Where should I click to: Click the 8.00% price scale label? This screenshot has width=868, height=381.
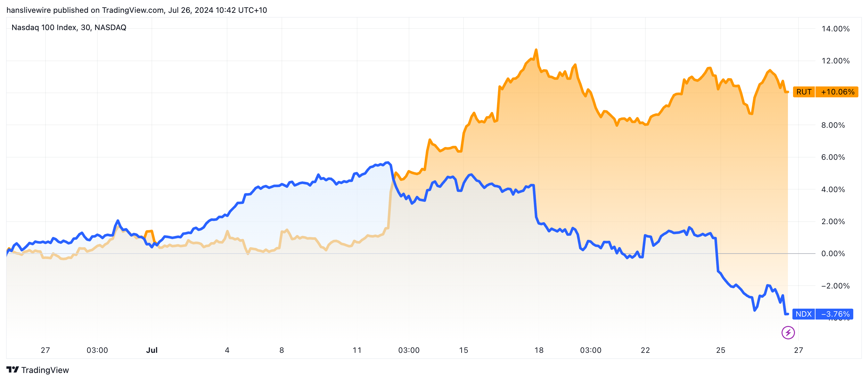coord(833,125)
